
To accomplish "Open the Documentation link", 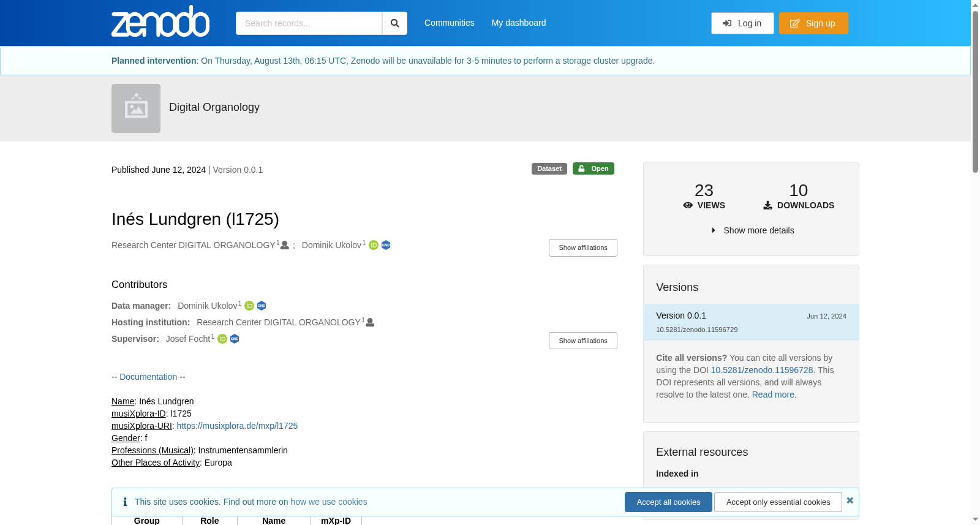I will click(148, 377).
